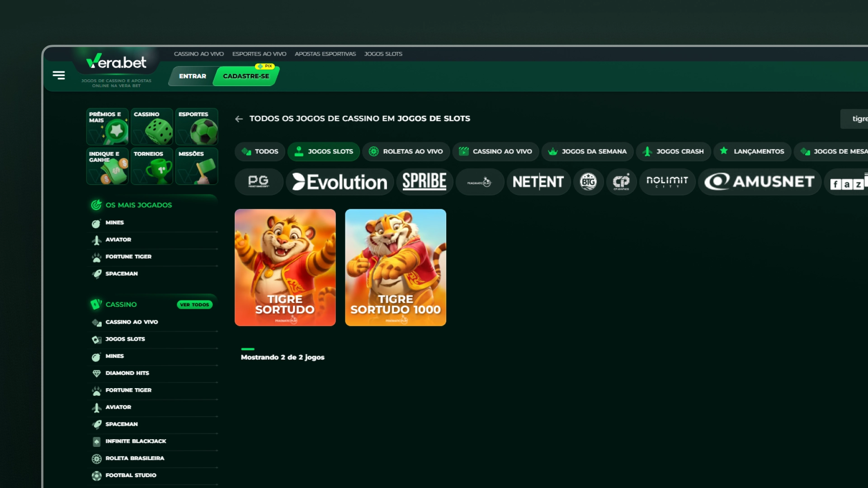Filter by Pragmatic Play provider logo

[x=480, y=182]
